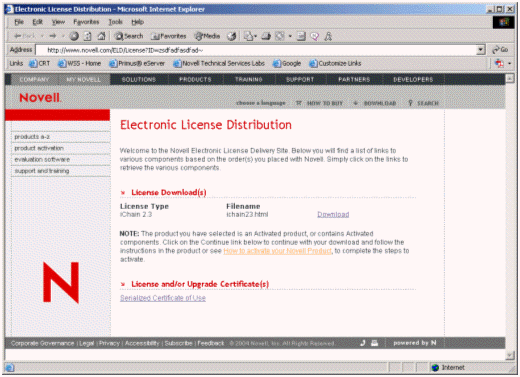Open the View menu
Screen dimensions: 520x377
click(x=58, y=22)
